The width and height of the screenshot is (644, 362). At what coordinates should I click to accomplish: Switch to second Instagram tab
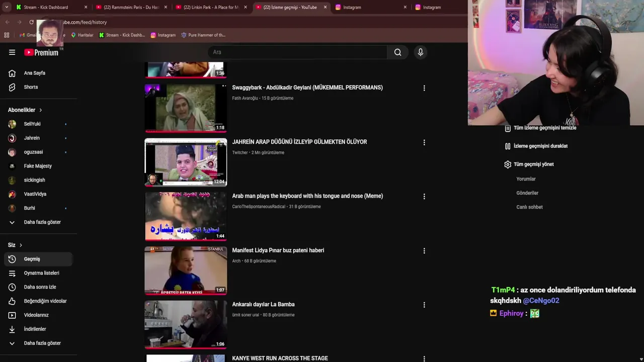coord(438,8)
